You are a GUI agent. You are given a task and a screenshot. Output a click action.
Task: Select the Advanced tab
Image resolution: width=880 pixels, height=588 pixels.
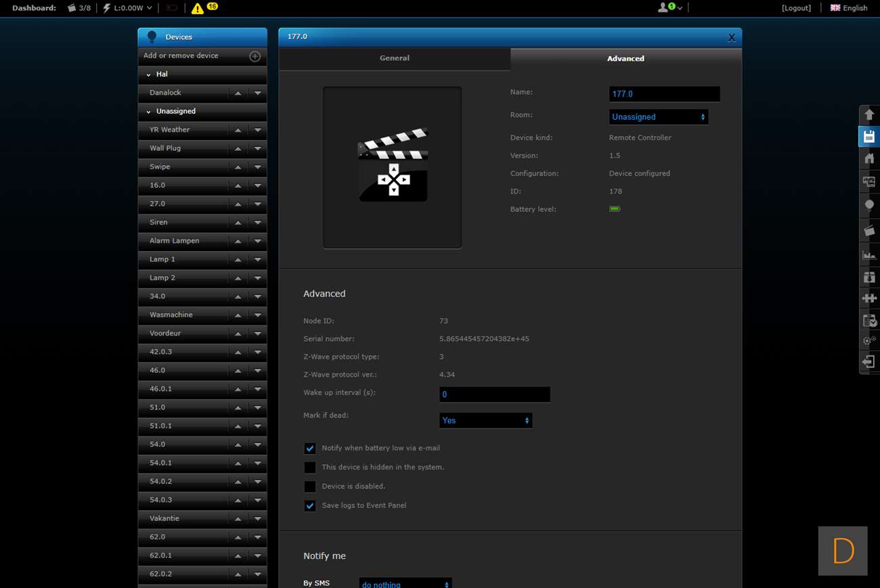(x=625, y=59)
